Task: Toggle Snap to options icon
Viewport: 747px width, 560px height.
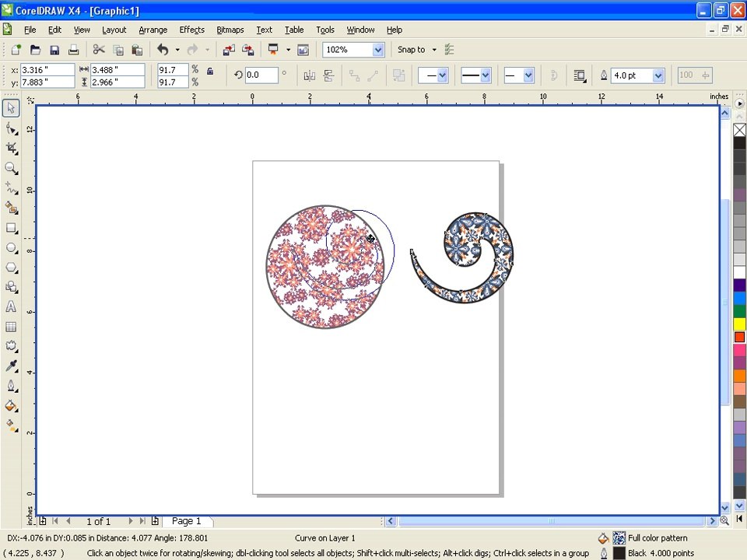Action: pos(449,50)
